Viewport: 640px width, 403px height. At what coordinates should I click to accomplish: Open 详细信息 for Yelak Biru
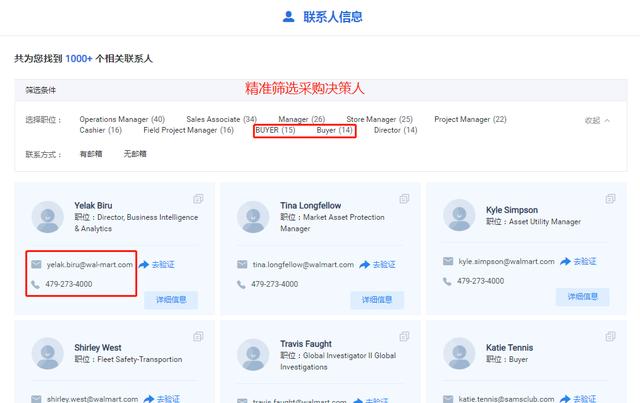point(171,300)
